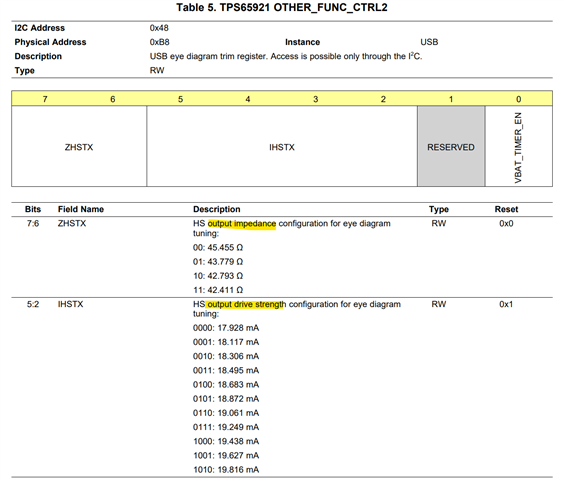Click the "1001: 19.627 mA" entry
The width and height of the screenshot is (564, 480).
[226, 456]
